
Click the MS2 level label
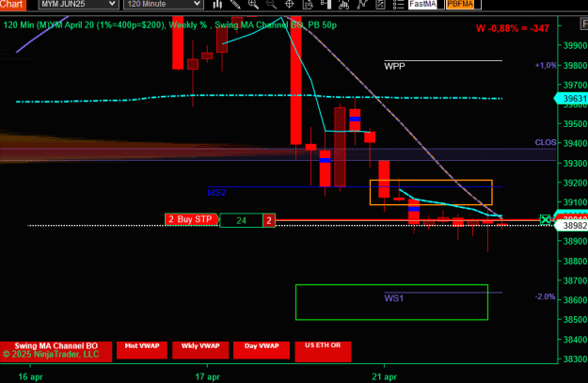tap(216, 192)
